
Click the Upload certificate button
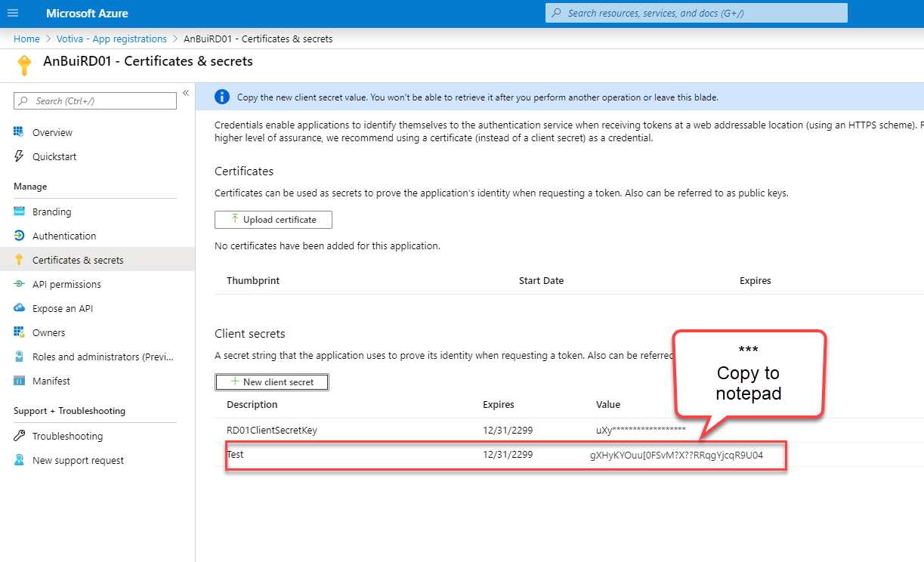[x=273, y=220]
